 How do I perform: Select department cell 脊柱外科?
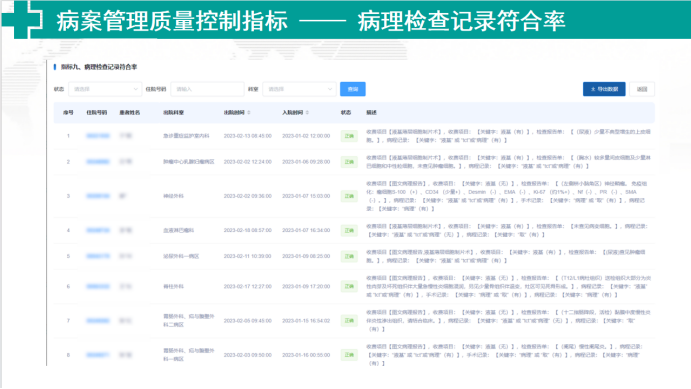173,286
